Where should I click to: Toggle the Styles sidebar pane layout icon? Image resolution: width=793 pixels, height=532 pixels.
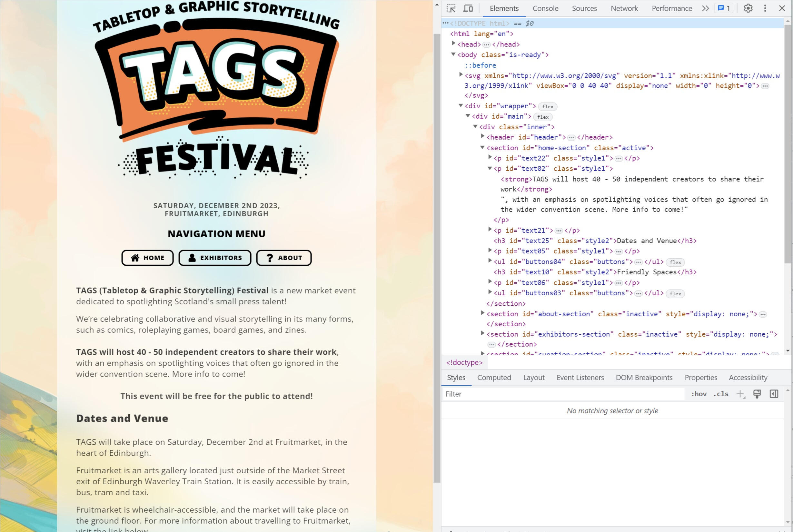coord(774,394)
